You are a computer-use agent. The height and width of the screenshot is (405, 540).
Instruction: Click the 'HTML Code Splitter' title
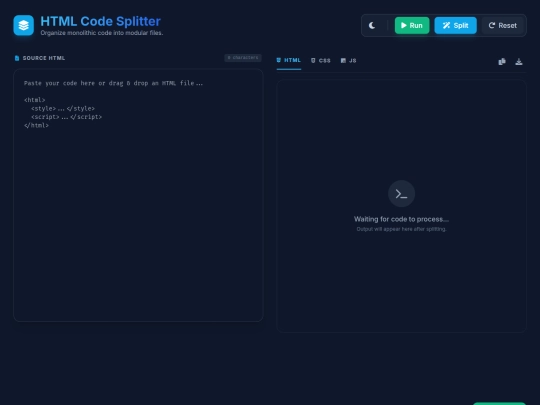point(101,21)
